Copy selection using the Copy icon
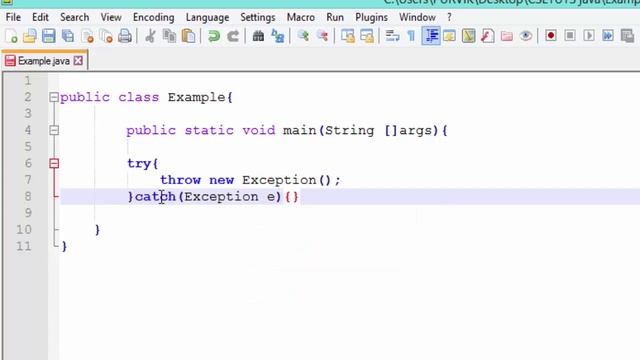This screenshot has width=640, height=360. coord(169,36)
